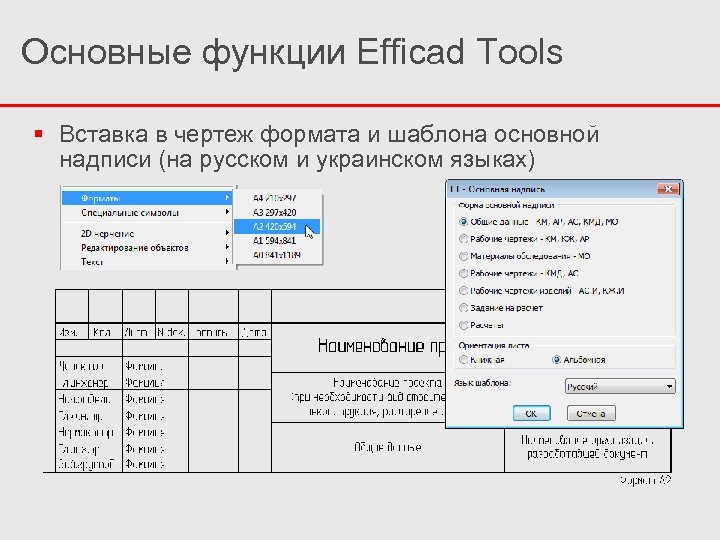Viewport: 720px width, 540px height.
Task: Select Рабочие чертежи - КМД, АС option
Action: click(x=463, y=273)
